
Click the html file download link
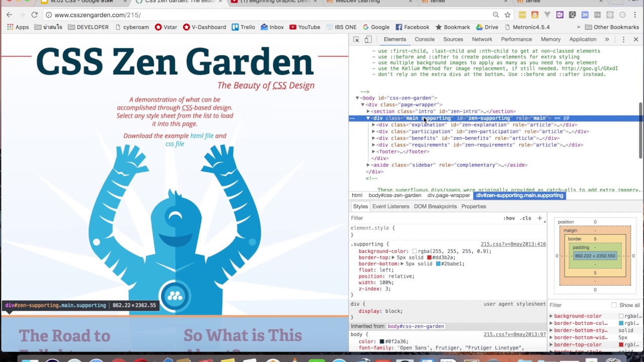click(202, 136)
